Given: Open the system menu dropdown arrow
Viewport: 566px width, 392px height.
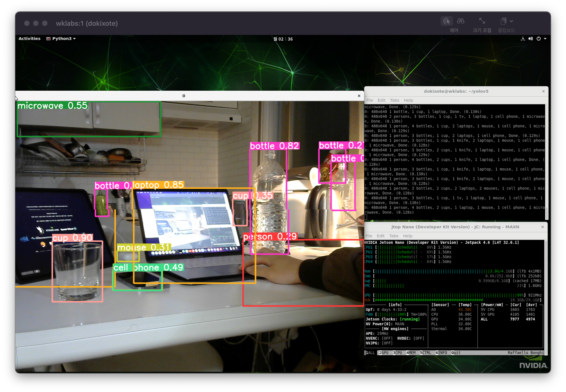Looking at the screenshot, I should pos(545,38).
